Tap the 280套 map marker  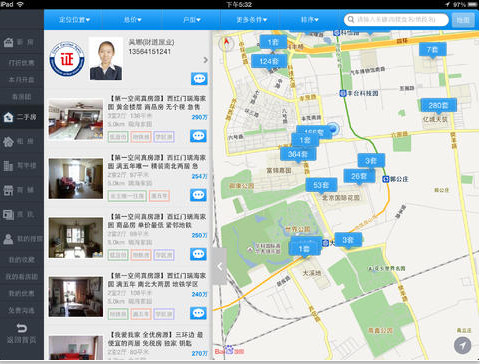pyautogui.click(x=438, y=106)
